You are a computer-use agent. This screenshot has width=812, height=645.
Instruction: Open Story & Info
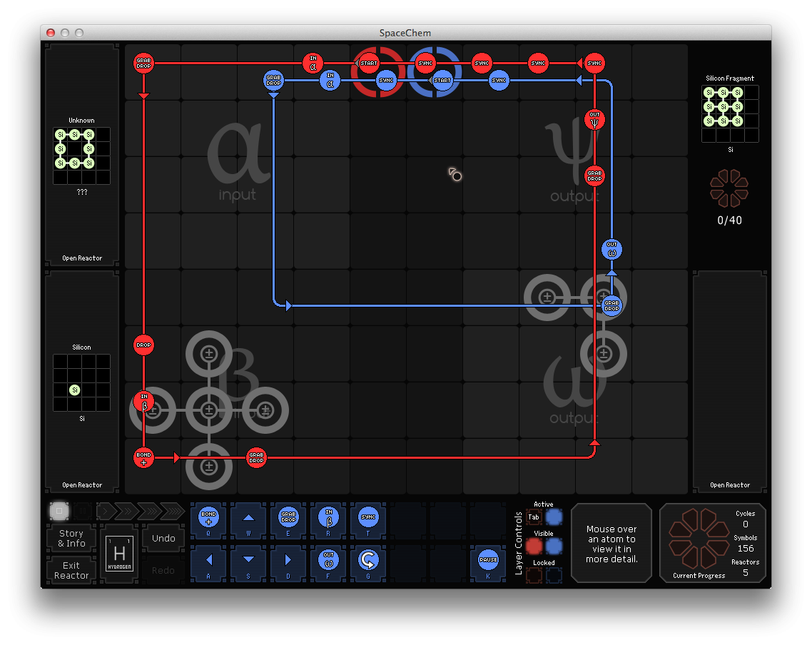[71, 539]
